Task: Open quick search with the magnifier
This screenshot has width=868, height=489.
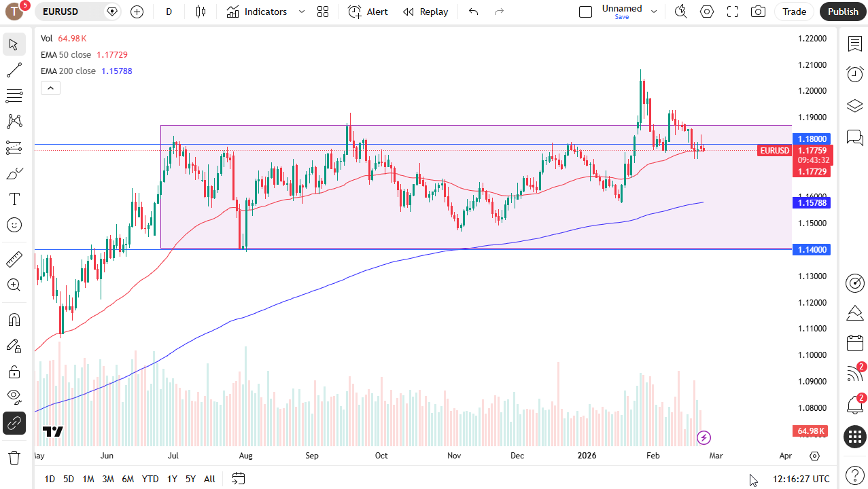Action: [x=680, y=12]
